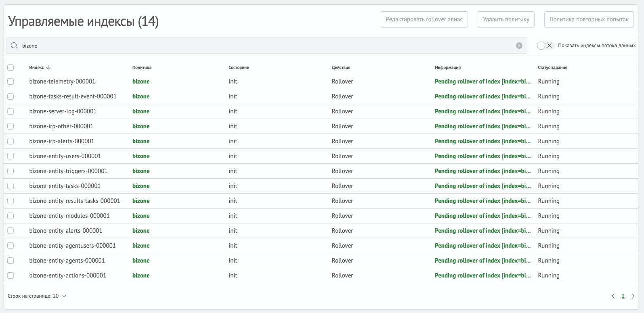Check the bizone-entity-agentusers-000001 row checkbox
Screen dimensions: 644x313
(10, 246)
